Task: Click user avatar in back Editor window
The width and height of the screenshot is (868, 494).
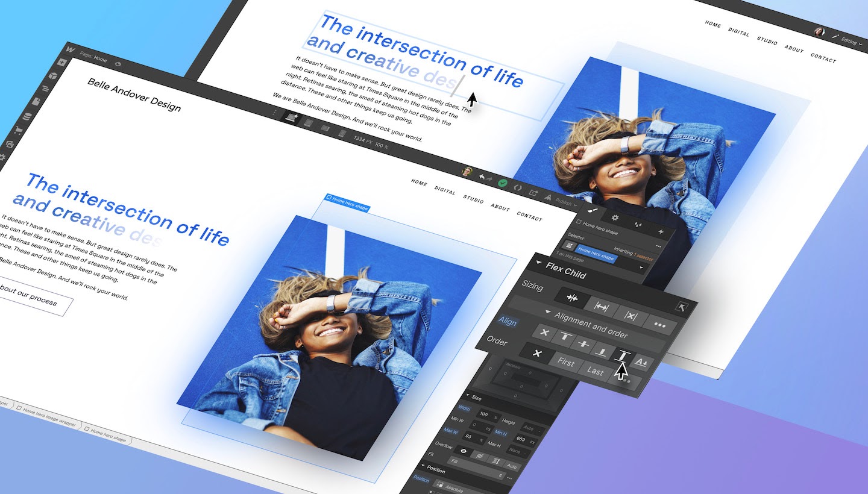Action: pyautogui.click(x=819, y=32)
